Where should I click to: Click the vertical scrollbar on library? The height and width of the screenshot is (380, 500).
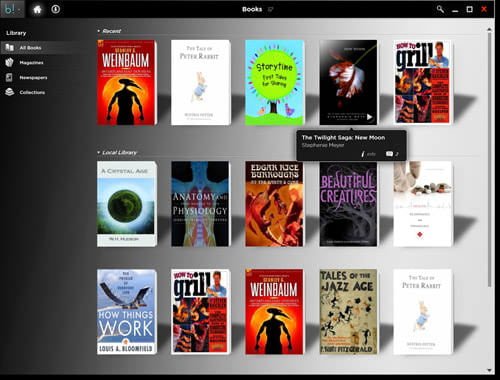tap(489, 160)
